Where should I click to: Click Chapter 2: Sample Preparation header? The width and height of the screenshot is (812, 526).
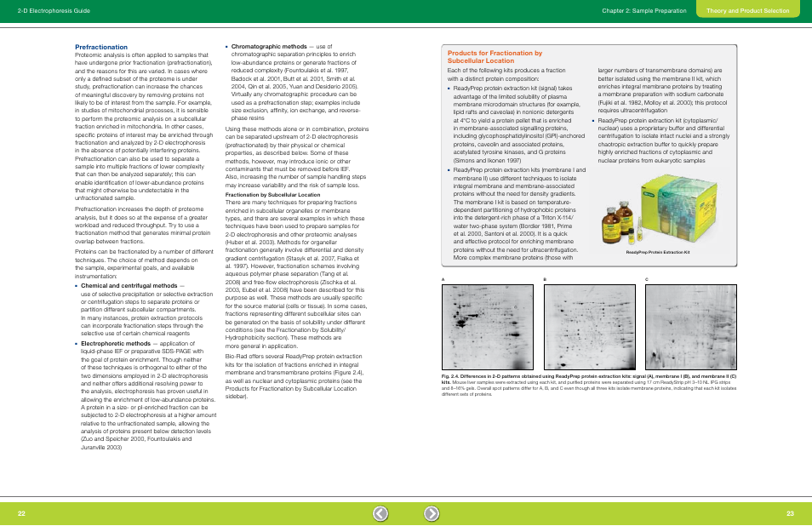tap(643, 10)
